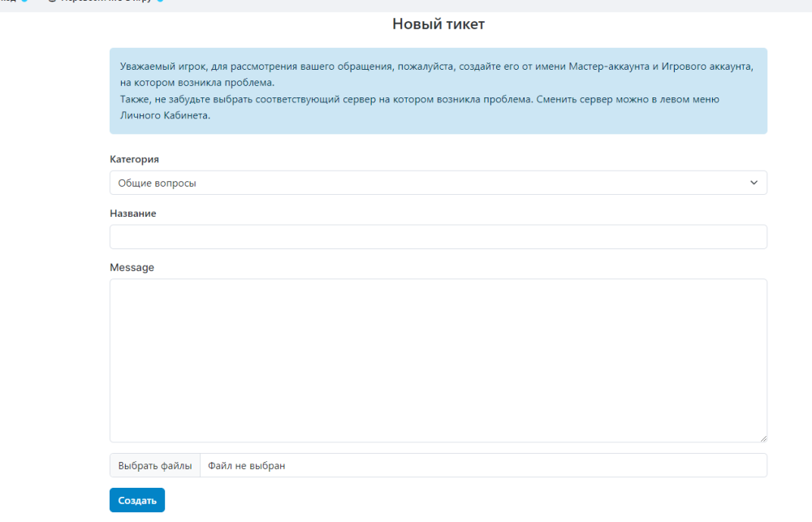Screen dimensions: 812x522
Task: Submit ticket with the Создать button
Action: (x=137, y=500)
